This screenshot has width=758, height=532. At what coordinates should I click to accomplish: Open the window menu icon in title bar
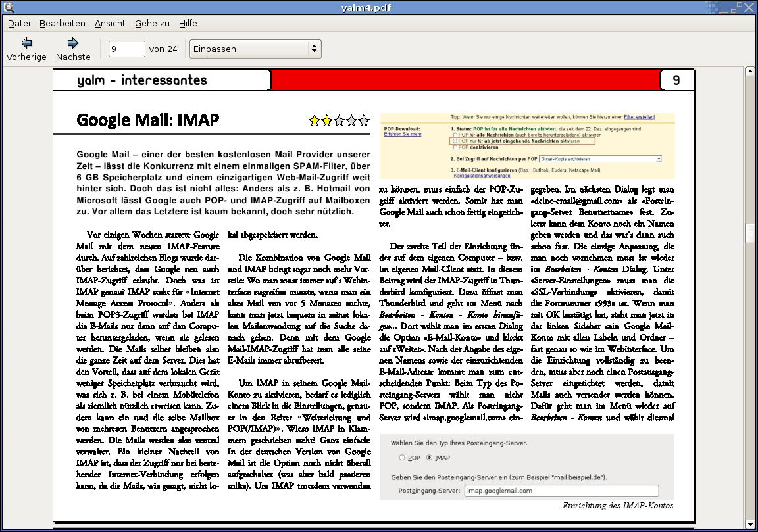point(8,7)
